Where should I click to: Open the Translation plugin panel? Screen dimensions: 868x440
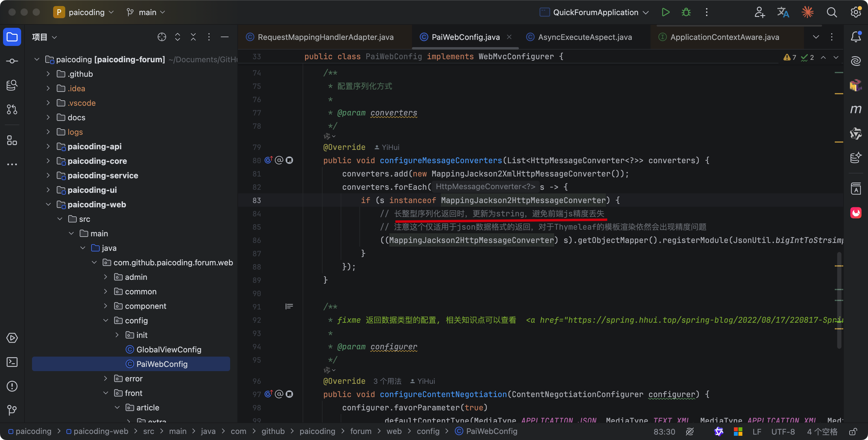783,12
